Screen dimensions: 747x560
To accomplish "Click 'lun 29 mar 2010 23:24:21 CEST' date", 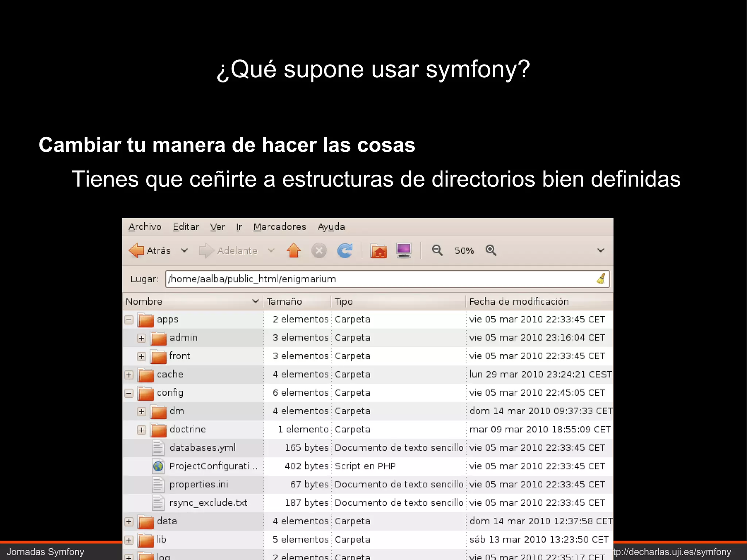I will click(541, 375).
